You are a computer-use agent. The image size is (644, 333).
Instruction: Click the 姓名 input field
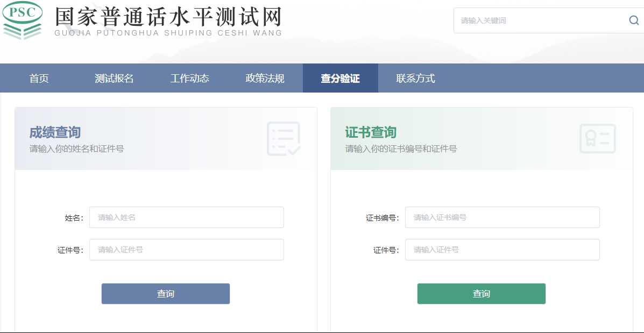186,217
